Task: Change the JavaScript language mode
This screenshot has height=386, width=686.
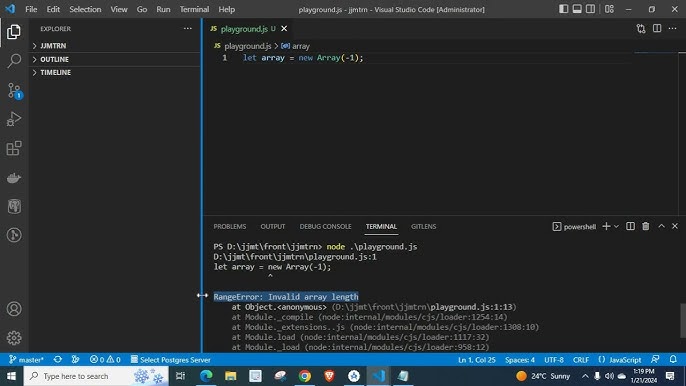Action: point(620,360)
